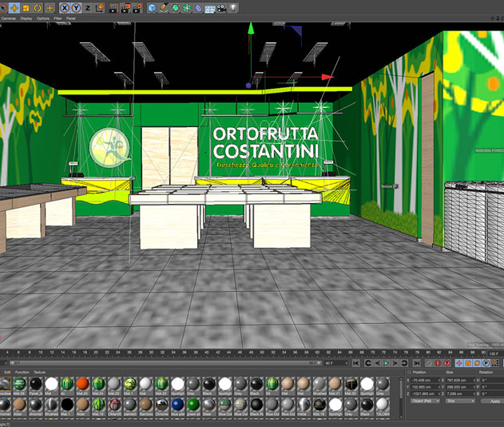Select the Scale tool

coord(26,8)
